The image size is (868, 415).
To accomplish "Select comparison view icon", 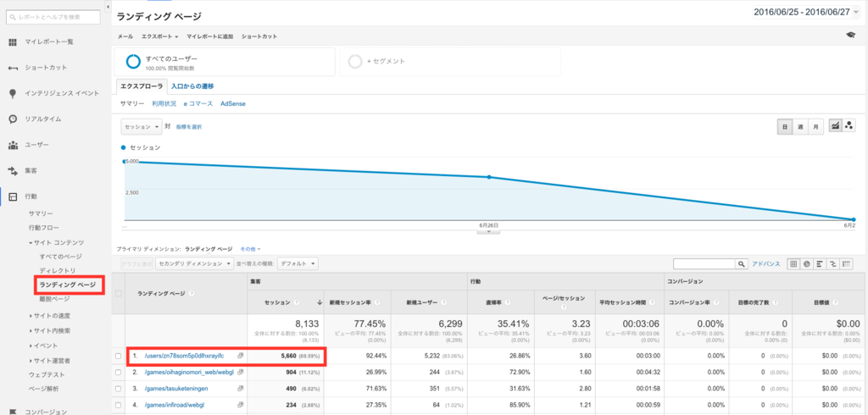I will tap(833, 264).
